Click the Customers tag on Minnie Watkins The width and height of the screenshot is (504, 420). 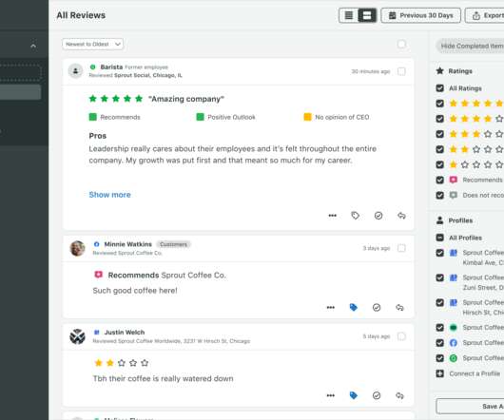tap(174, 244)
